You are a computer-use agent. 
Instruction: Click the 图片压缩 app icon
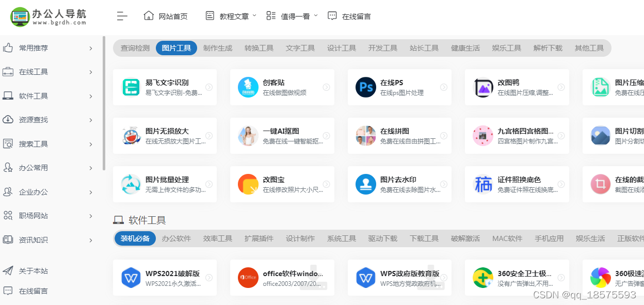click(601, 87)
